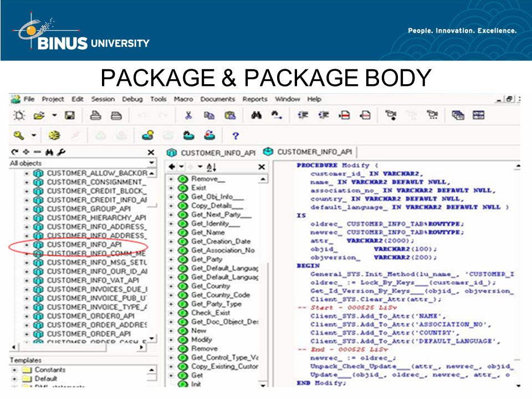Screen dimensions: 532x399
Task: Click the main toolbar binoculars Find icon
Action: (x=256, y=115)
